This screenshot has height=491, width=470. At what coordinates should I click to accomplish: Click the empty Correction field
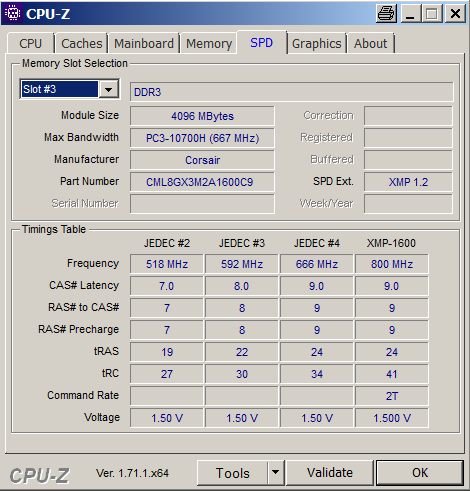[x=408, y=116]
